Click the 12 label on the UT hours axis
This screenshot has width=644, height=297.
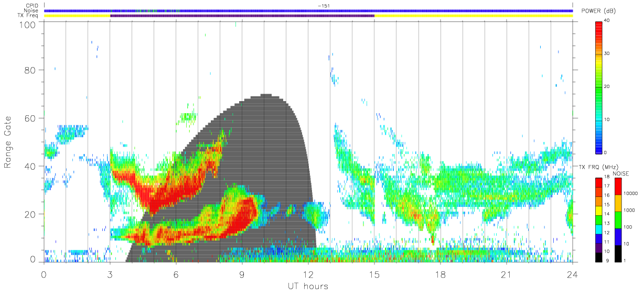click(308, 274)
